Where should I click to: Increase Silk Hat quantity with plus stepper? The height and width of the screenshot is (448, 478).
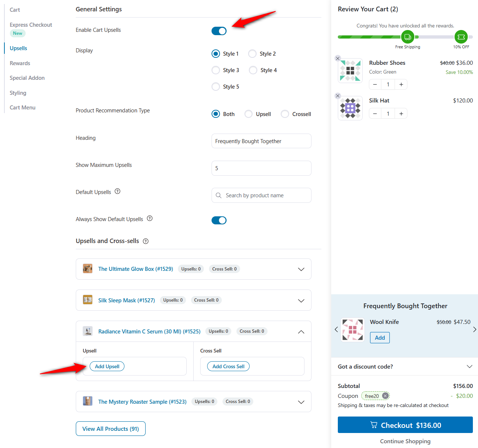tap(401, 113)
